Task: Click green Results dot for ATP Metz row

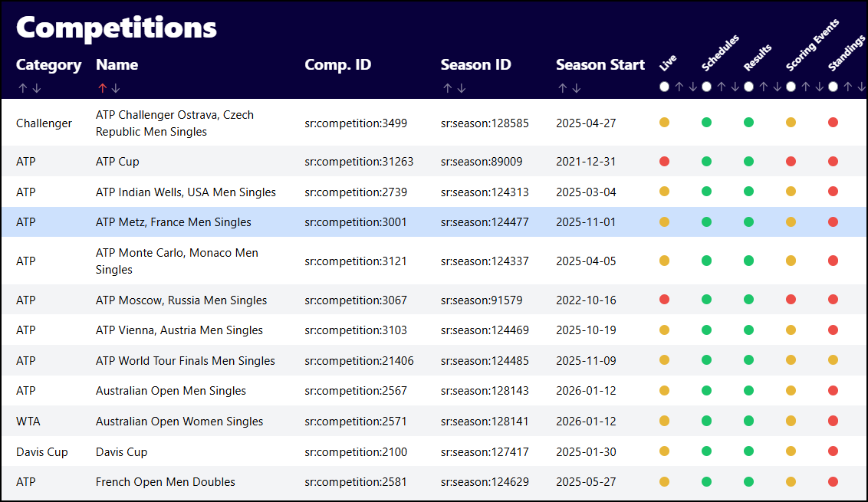Action: pyautogui.click(x=748, y=222)
